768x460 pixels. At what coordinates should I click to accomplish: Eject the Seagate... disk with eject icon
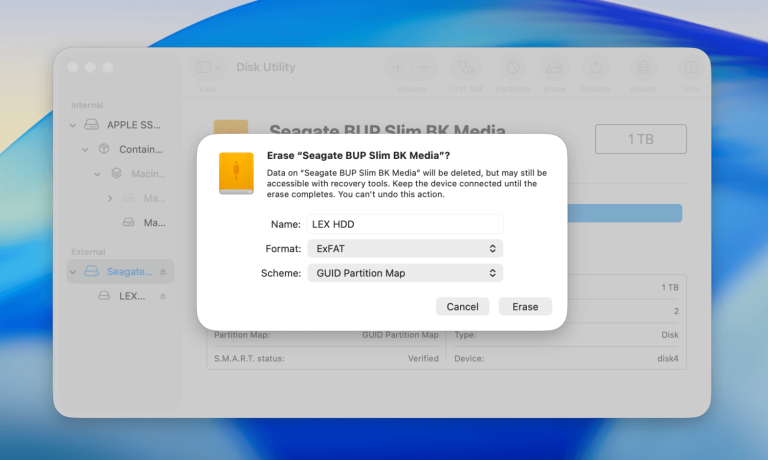(x=163, y=271)
